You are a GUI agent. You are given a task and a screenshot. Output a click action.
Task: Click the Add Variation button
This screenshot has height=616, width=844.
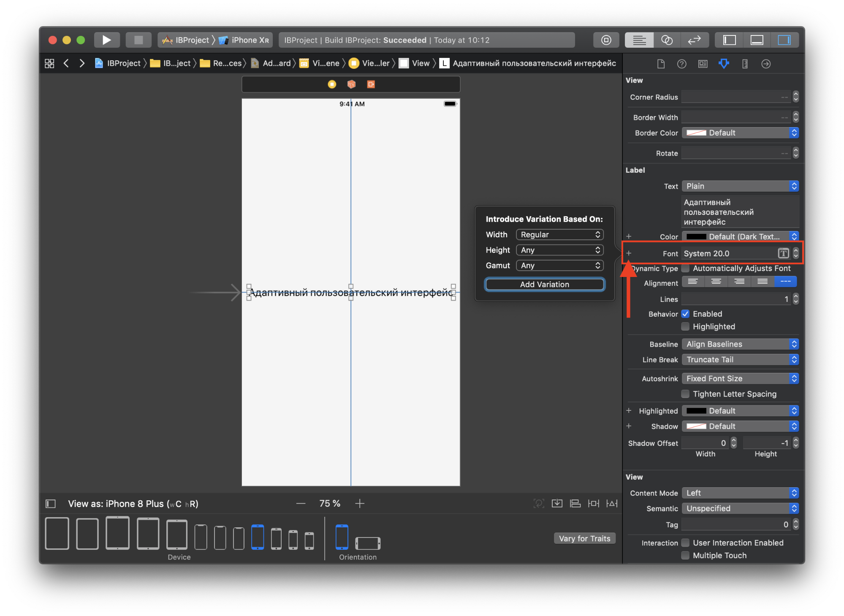(543, 283)
